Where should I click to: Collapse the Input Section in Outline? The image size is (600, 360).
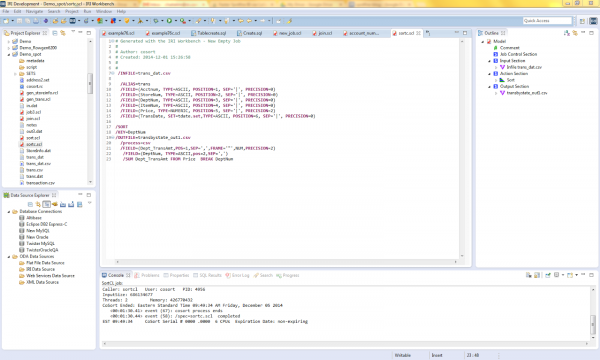pos(489,61)
